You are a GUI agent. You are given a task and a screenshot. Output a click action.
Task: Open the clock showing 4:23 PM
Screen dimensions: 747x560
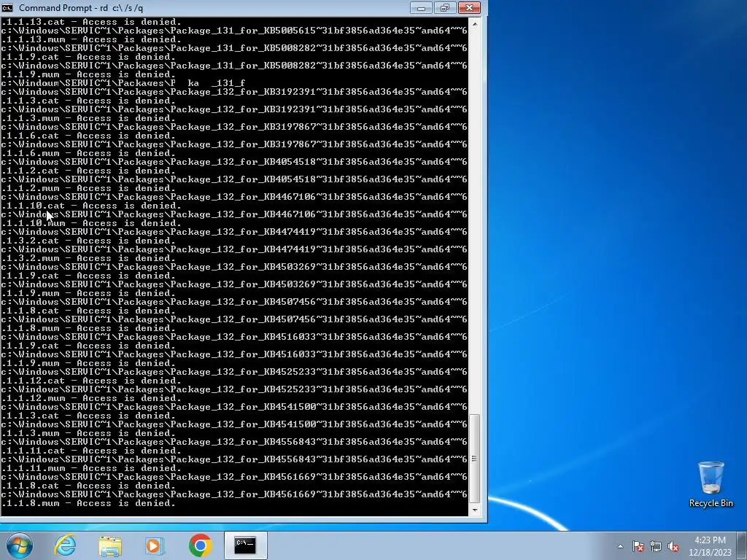710,546
